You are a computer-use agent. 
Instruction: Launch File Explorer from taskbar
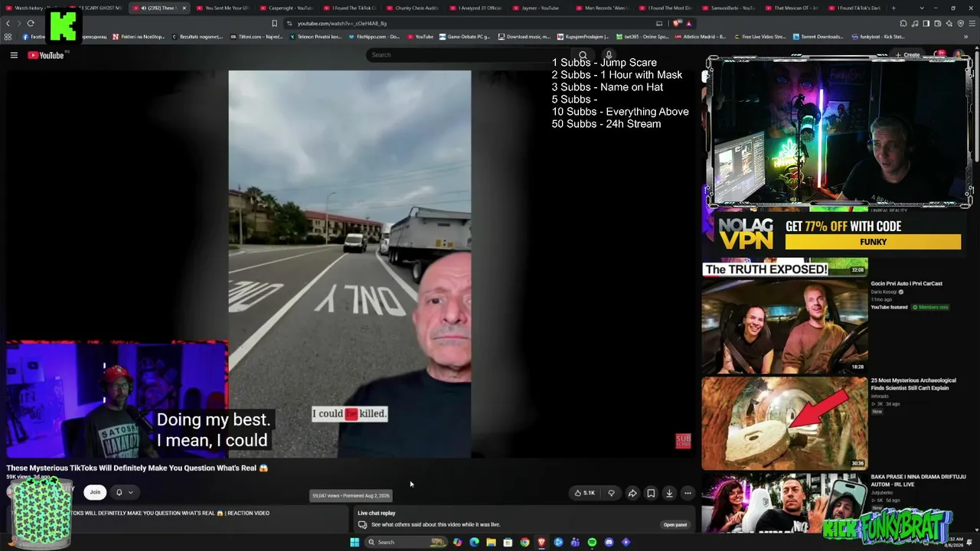(491, 542)
